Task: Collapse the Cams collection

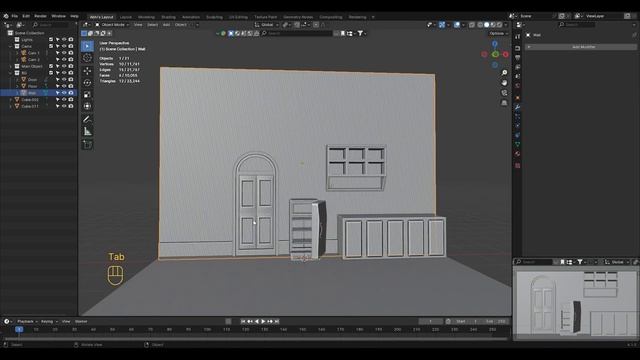Action: click(x=11, y=46)
